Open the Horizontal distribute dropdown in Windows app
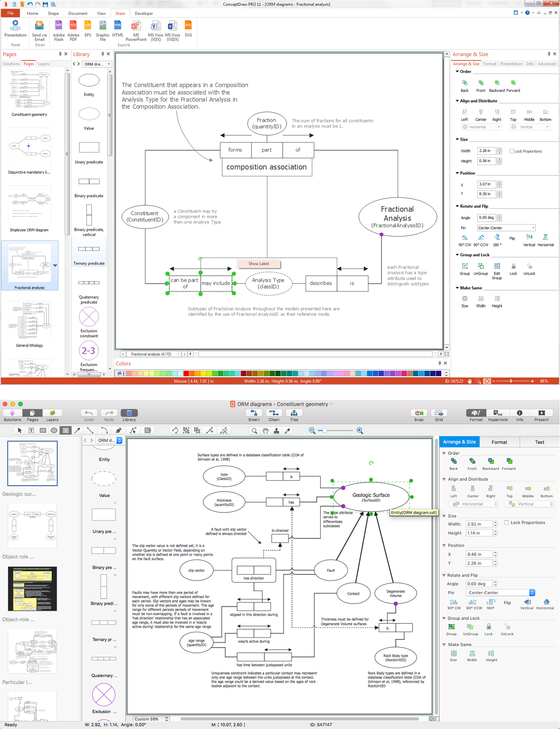Viewport: 560px width, 732px height. [x=481, y=127]
